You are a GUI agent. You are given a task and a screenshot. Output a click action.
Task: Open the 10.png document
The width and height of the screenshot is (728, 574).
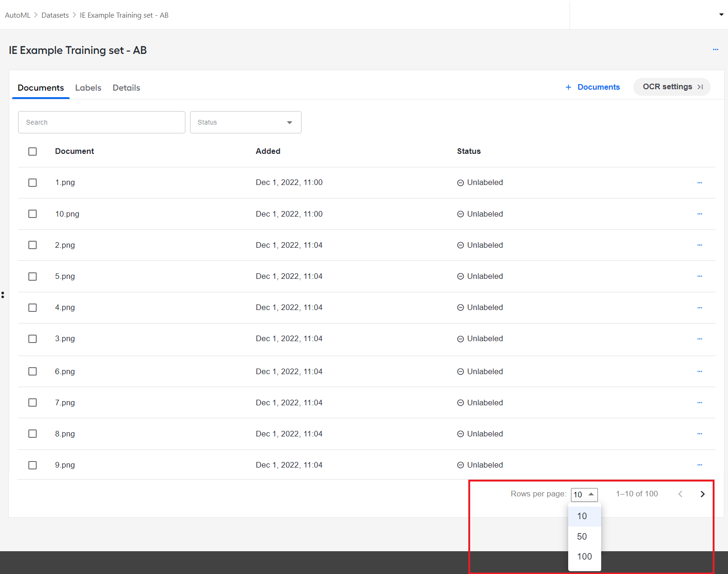pos(67,214)
